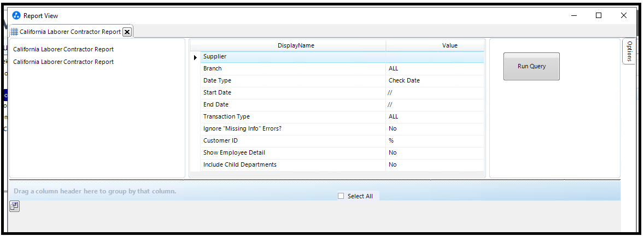This screenshot has height=236, width=644.
Task: Toggle the Select All checkbox
Action: (341, 196)
